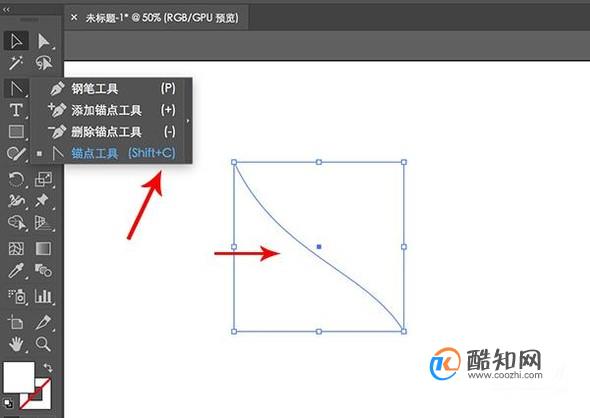This screenshot has height=418, width=590.
Task: Choose the Magic Wand tool
Action: pyautogui.click(x=16, y=63)
